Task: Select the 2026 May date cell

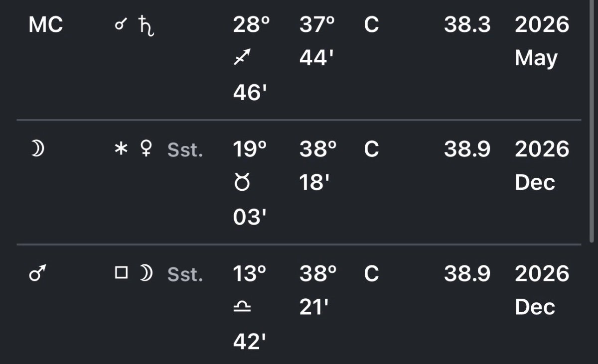Action: tap(542, 42)
